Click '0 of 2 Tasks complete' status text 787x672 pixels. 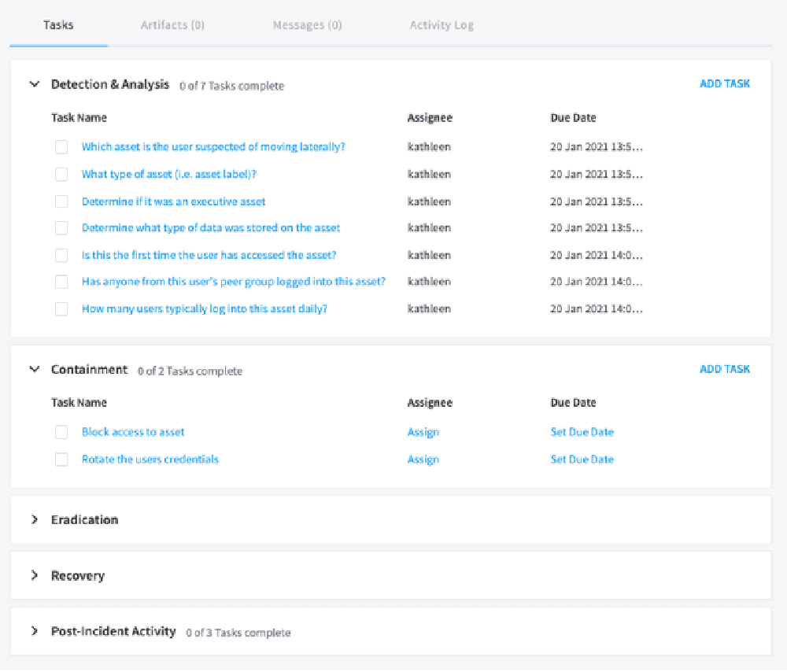190,371
